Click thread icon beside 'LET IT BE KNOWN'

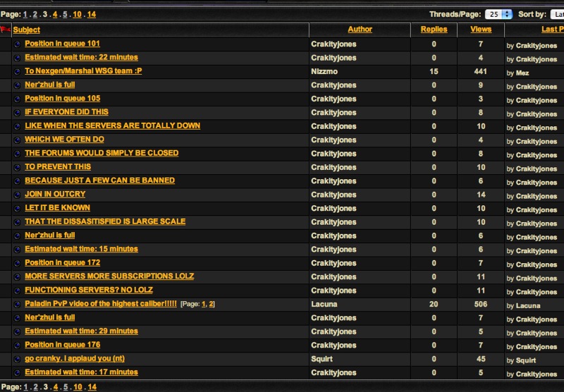pos(18,208)
